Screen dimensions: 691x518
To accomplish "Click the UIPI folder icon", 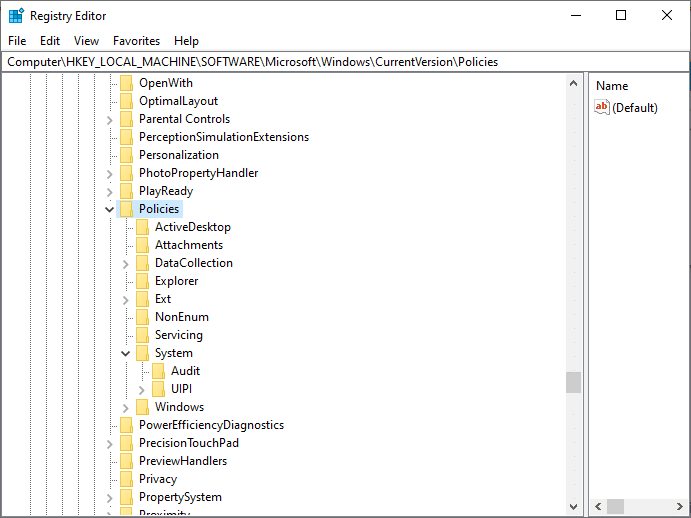I will coord(158,389).
